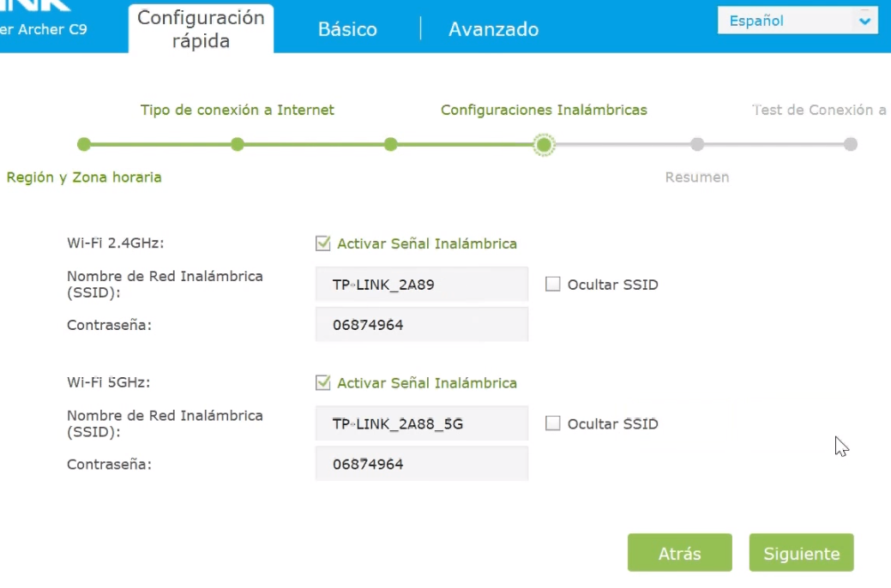891x588 pixels.
Task: Click the Tipo de conexión a Internet step dot
Action: 238,144
